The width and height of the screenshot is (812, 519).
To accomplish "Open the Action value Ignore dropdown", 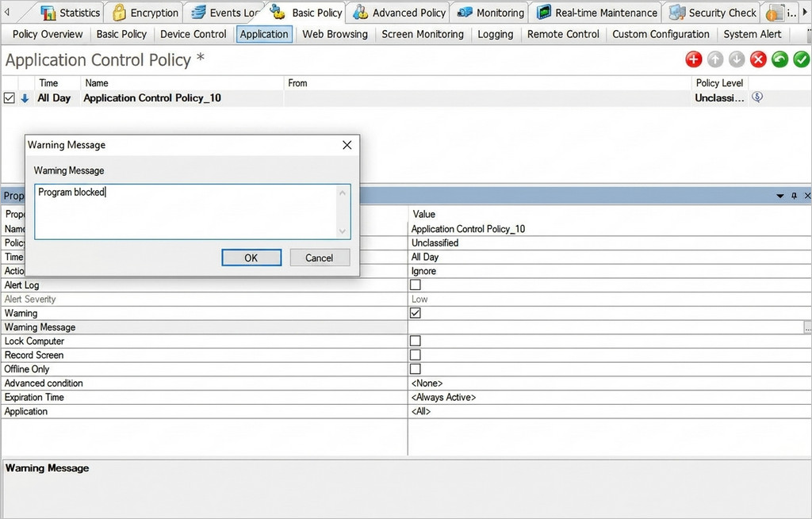I will tap(610, 271).
